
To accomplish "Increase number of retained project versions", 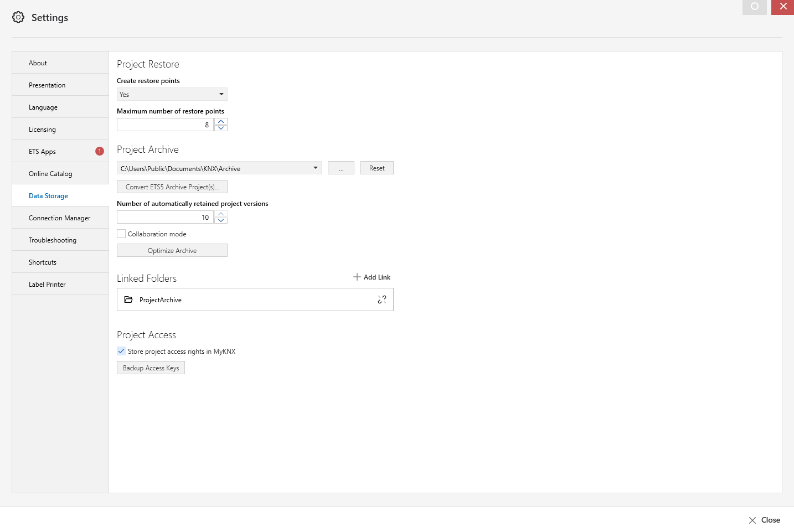I will pyautogui.click(x=221, y=214).
